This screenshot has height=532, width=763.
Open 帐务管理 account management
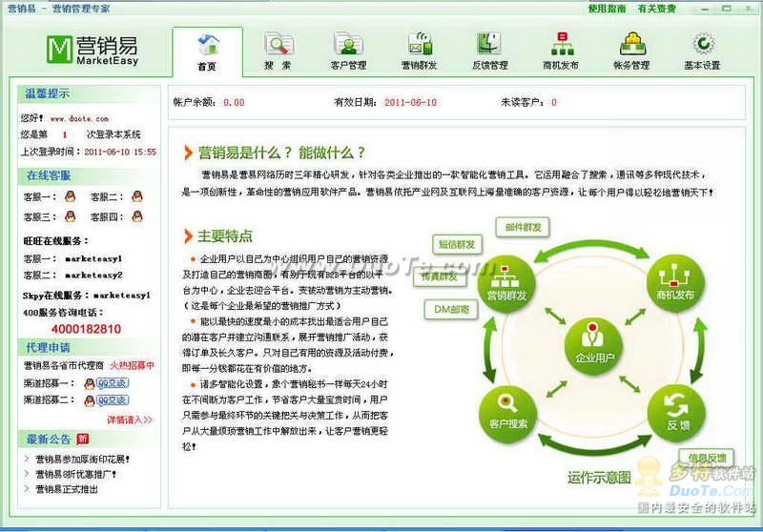click(x=631, y=51)
